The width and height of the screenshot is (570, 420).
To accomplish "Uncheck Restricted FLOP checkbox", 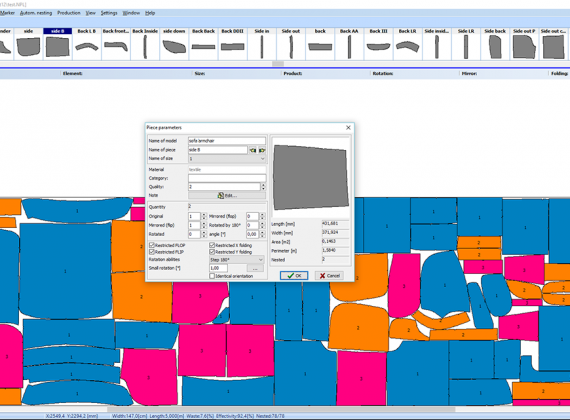I will click(x=152, y=245).
